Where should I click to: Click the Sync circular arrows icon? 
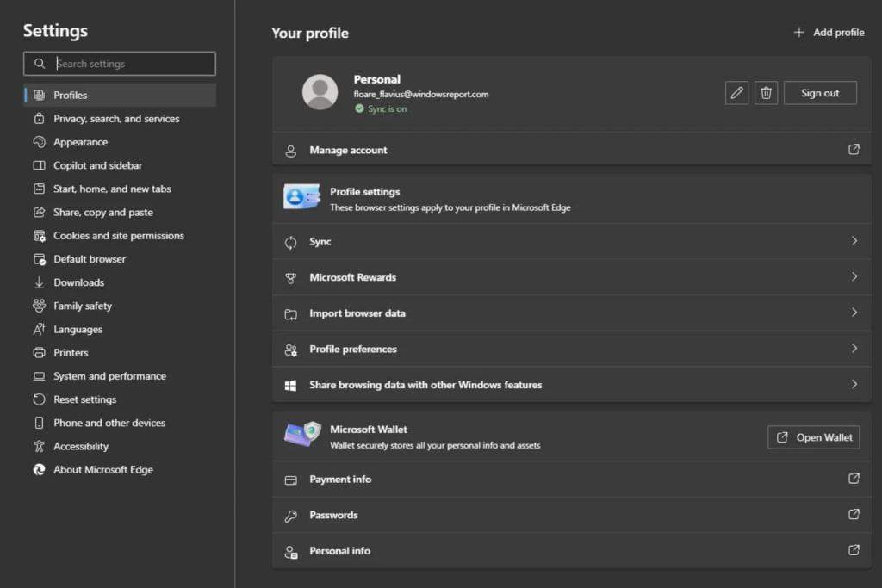(x=291, y=242)
